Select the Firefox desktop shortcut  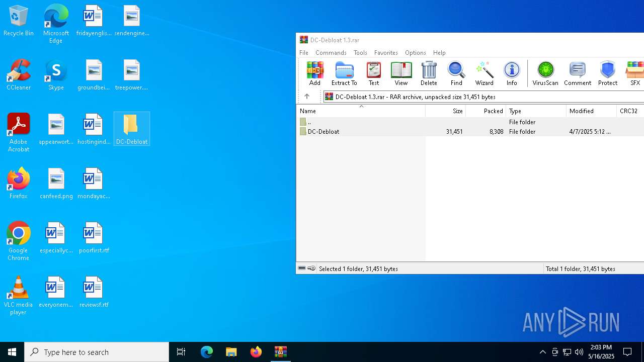[x=19, y=184]
